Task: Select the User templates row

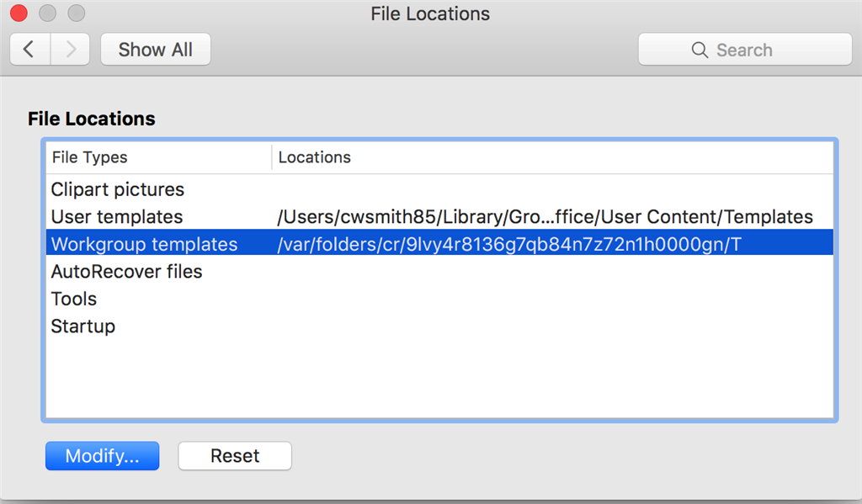Action: (439, 216)
